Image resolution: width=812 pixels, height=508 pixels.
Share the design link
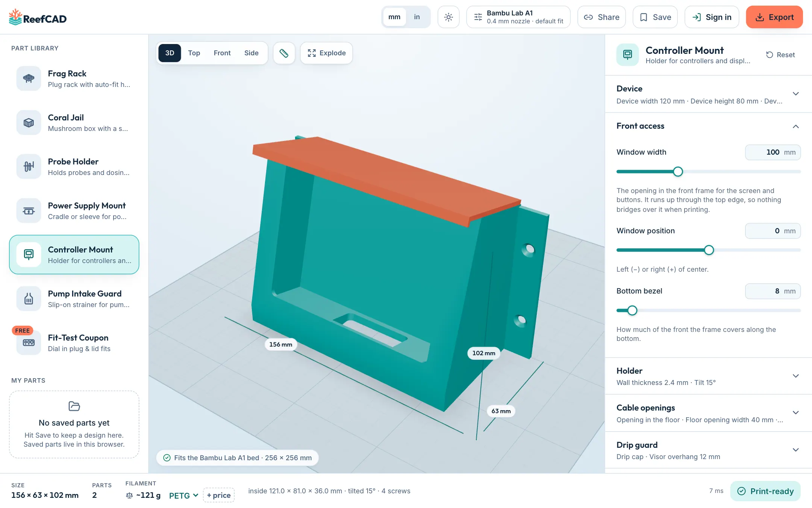click(601, 17)
